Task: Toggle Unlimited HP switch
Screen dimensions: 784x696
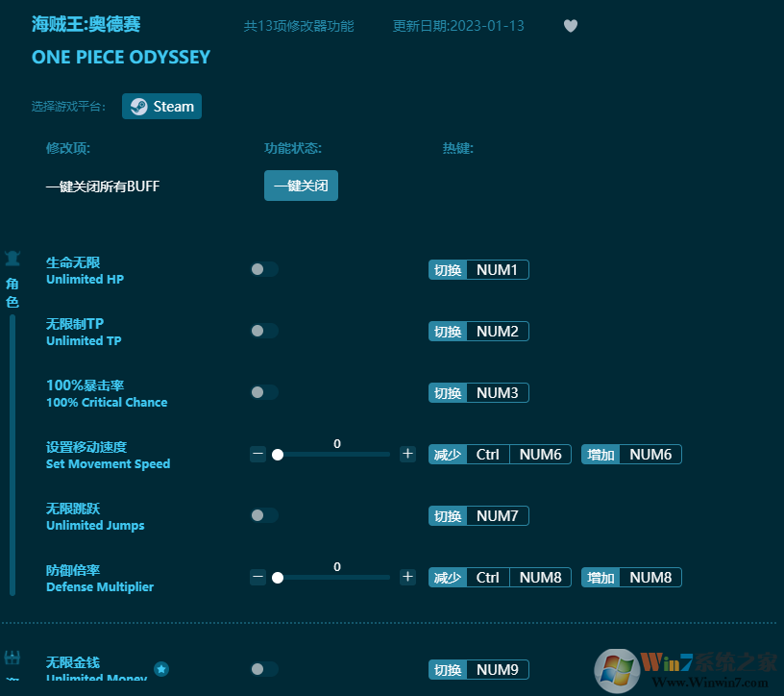Action: 264,269
